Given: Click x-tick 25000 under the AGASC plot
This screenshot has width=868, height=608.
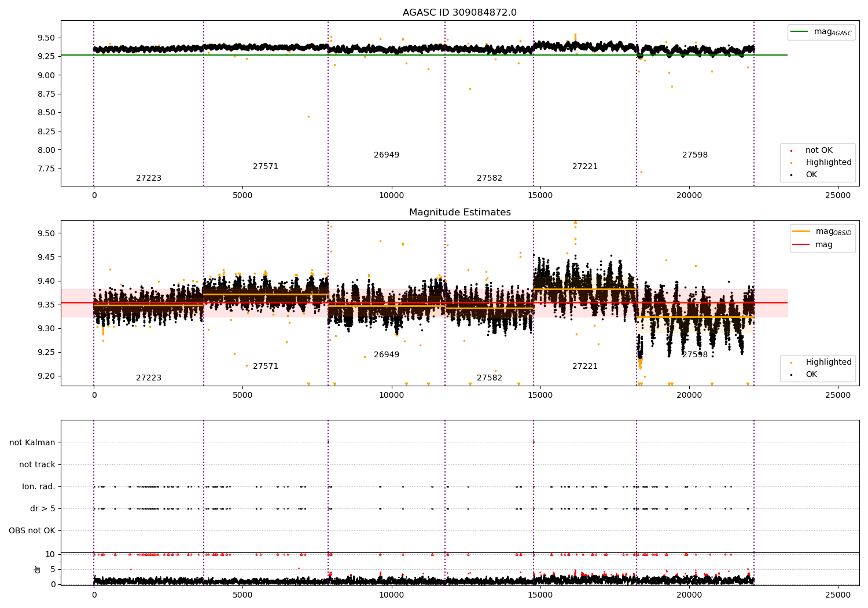Looking at the screenshot, I should point(837,196).
